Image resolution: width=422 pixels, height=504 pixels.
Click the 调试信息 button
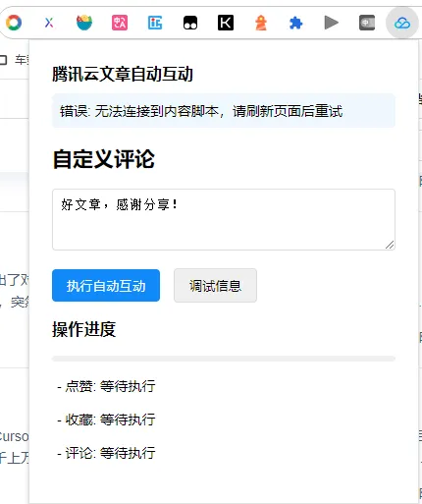(x=215, y=286)
